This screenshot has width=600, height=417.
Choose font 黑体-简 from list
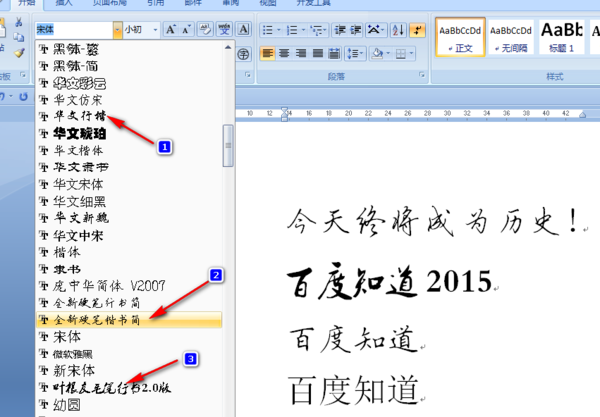(x=129, y=66)
